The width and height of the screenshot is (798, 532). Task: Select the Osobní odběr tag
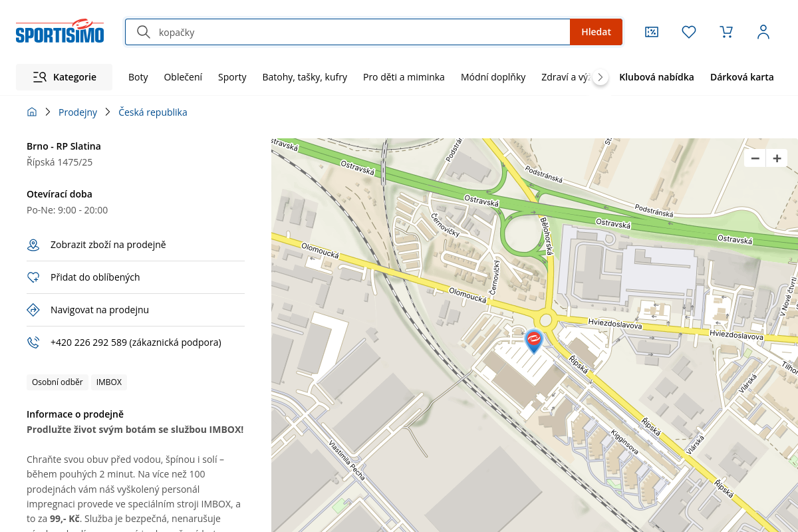(x=57, y=382)
